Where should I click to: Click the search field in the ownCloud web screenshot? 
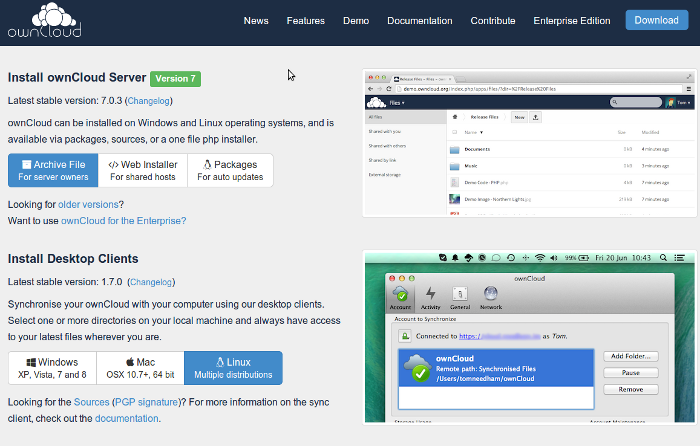pyautogui.click(x=636, y=102)
